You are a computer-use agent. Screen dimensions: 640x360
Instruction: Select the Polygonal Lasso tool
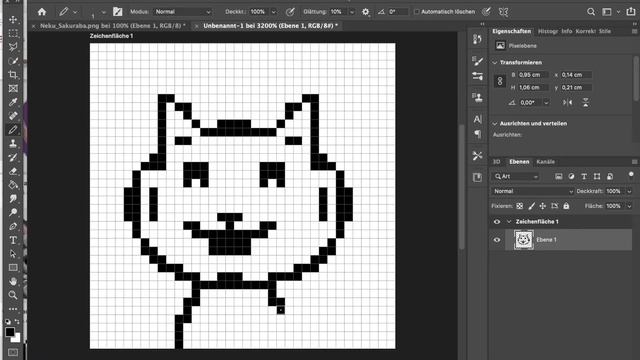tap(13, 47)
